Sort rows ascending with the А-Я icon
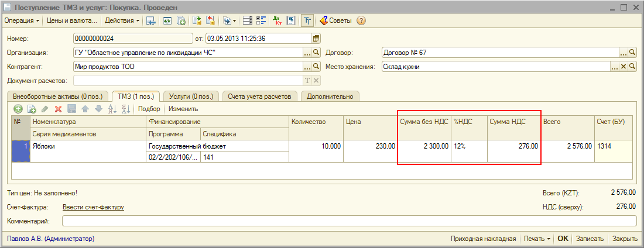644x248 pixels. 112,109
